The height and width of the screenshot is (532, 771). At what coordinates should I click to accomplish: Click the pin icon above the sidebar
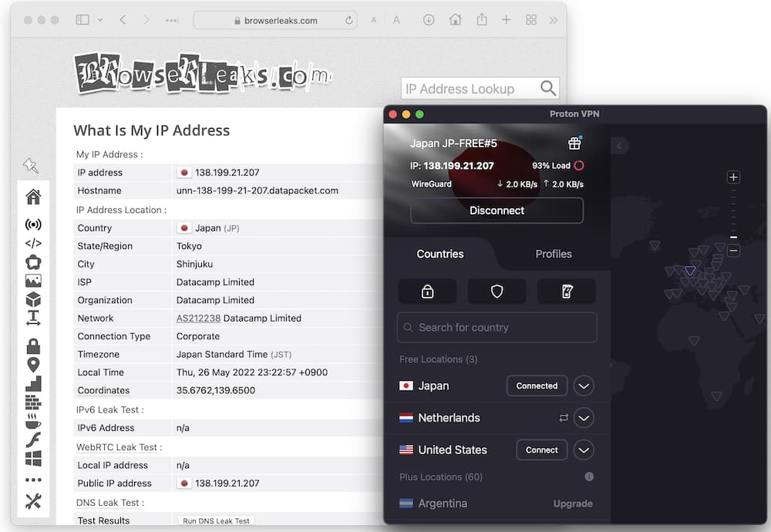coord(31,165)
